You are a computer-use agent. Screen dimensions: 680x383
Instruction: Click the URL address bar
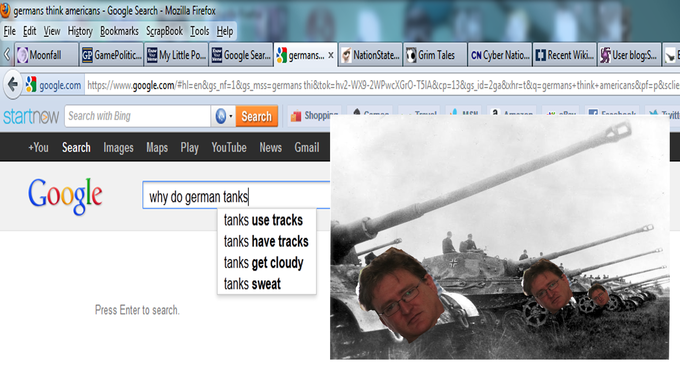click(382, 85)
